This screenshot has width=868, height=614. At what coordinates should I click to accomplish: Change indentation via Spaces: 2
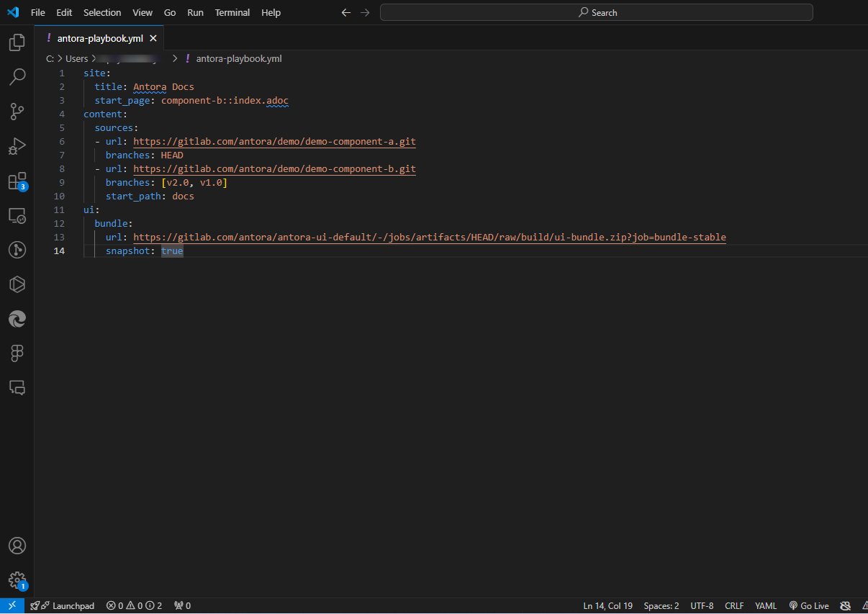pos(661,606)
